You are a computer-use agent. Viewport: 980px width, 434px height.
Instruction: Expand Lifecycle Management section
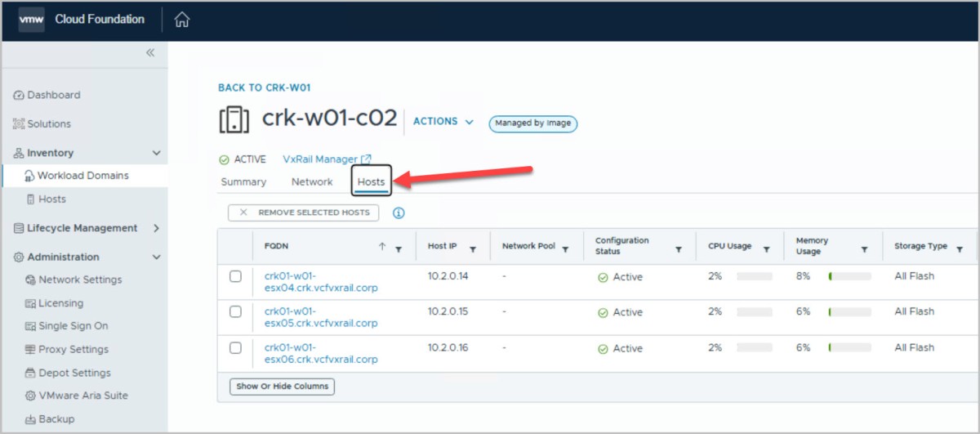156,228
